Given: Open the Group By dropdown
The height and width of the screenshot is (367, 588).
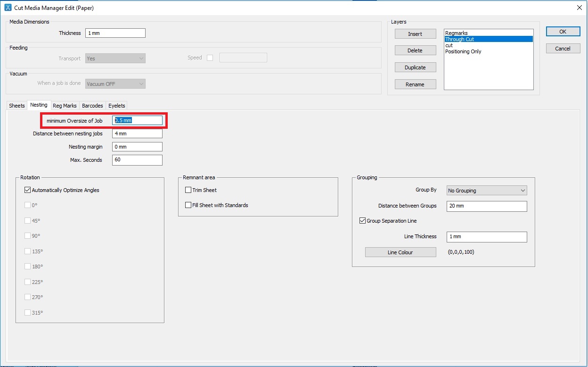Looking at the screenshot, I should point(486,191).
